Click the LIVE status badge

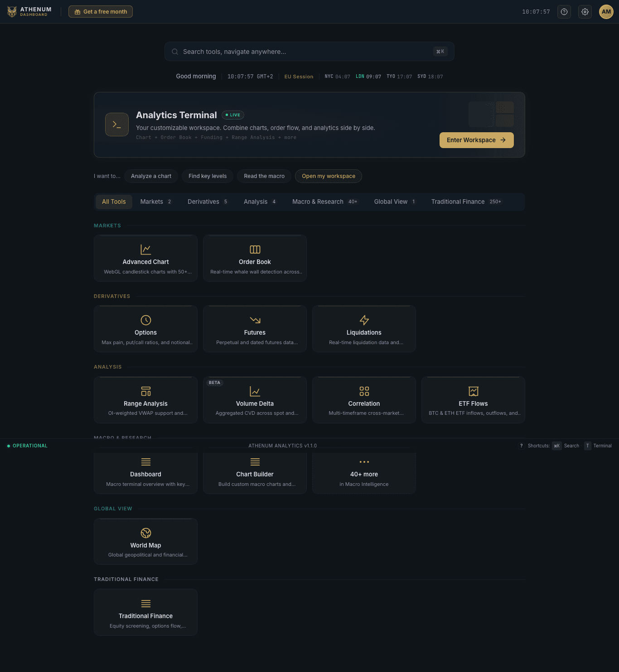[233, 115]
